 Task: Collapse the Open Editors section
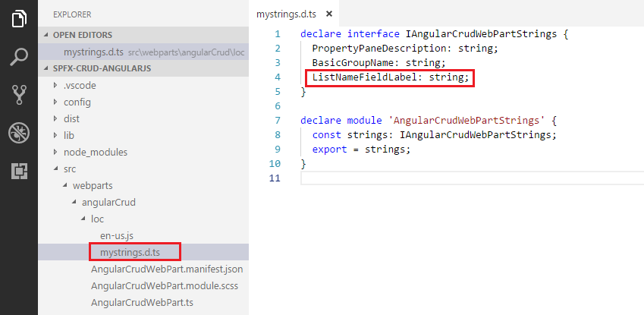point(82,35)
